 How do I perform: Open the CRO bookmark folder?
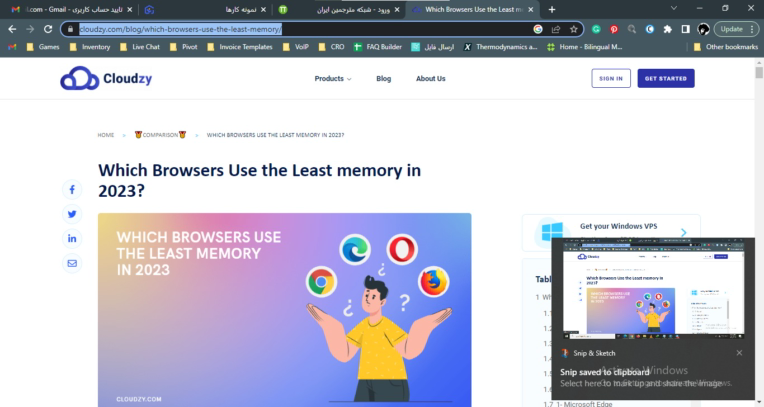click(331, 47)
